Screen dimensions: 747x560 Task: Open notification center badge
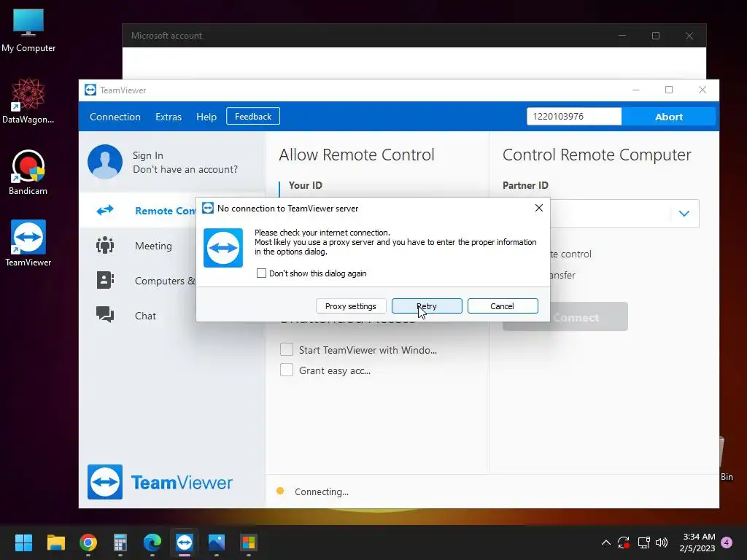click(727, 542)
